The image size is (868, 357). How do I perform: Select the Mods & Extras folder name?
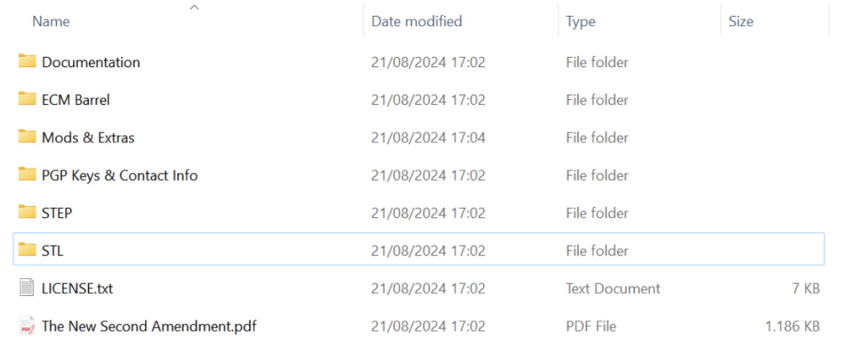coord(88,137)
